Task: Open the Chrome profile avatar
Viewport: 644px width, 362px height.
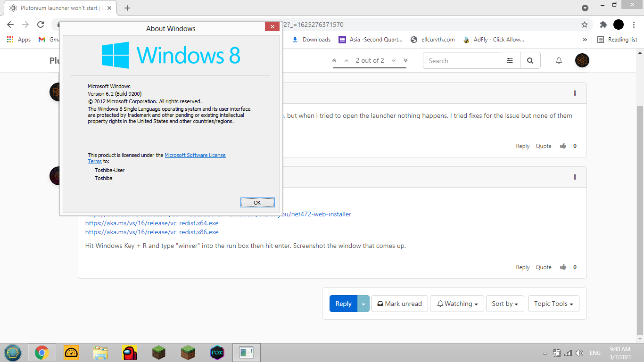Action: tap(619, 25)
